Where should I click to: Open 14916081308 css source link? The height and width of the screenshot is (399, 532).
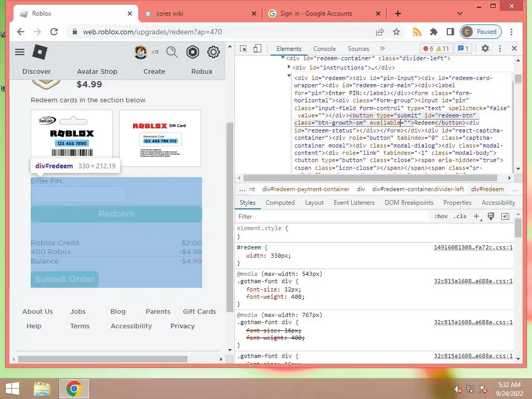tap(473, 247)
